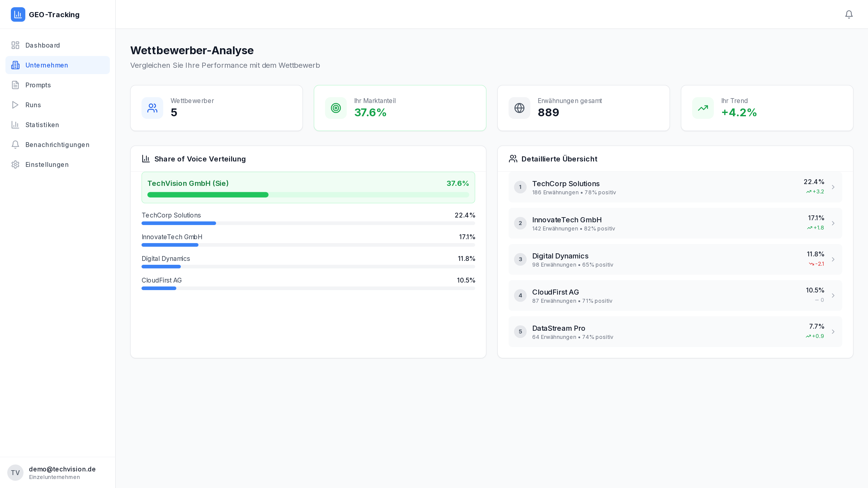
Task: Click the GEO-Tracking logo icon
Action: (x=18, y=14)
